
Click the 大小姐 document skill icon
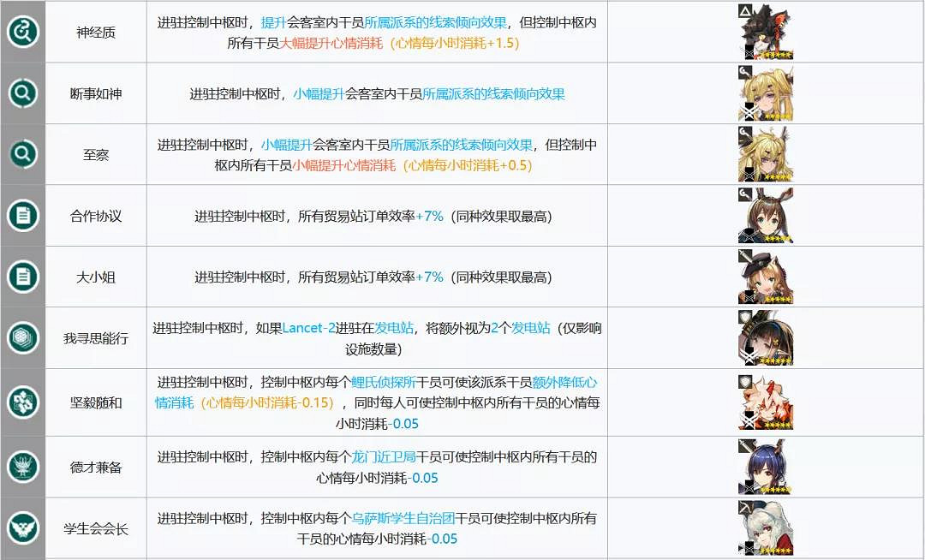pos(22,277)
